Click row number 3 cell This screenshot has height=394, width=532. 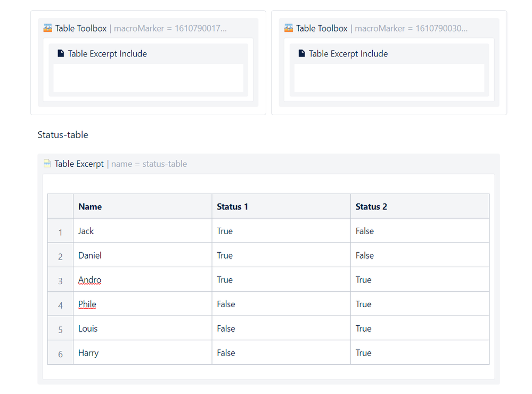(x=60, y=279)
